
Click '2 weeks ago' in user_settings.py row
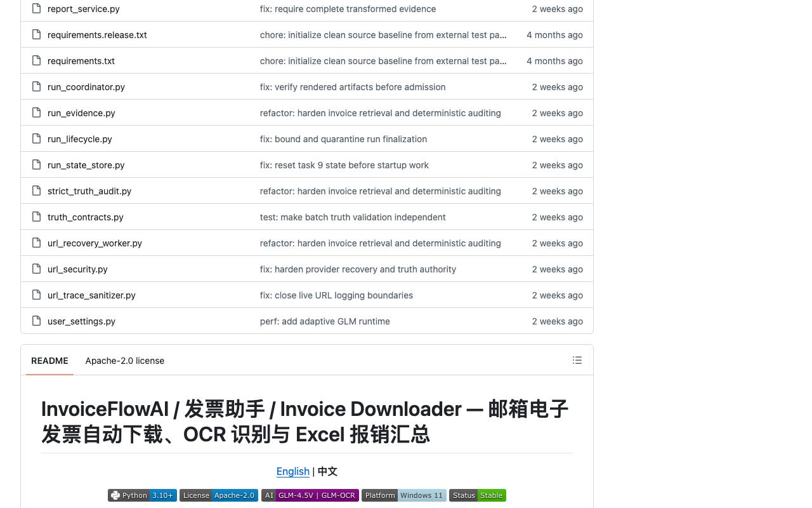(558, 321)
